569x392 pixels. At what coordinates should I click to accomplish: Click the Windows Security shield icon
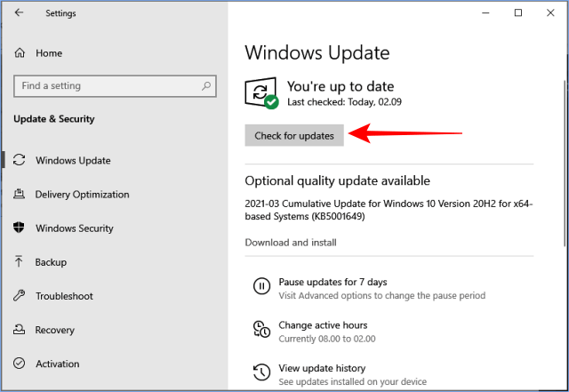19,228
